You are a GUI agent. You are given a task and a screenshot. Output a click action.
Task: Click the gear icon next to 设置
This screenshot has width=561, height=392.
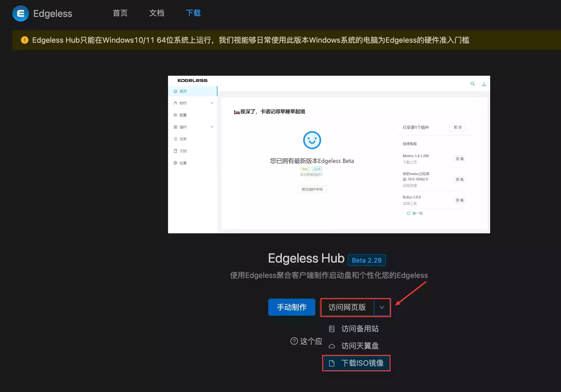point(175,163)
